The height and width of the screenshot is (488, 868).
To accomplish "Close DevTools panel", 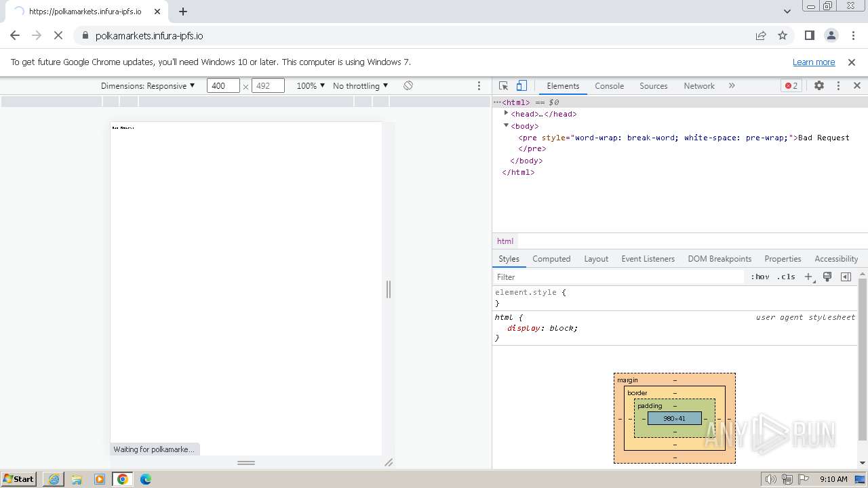I will tap(857, 85).
